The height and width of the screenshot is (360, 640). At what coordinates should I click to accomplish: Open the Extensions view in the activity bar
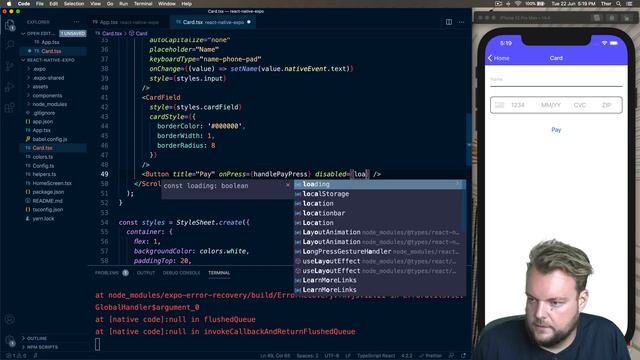pos(9,108)
